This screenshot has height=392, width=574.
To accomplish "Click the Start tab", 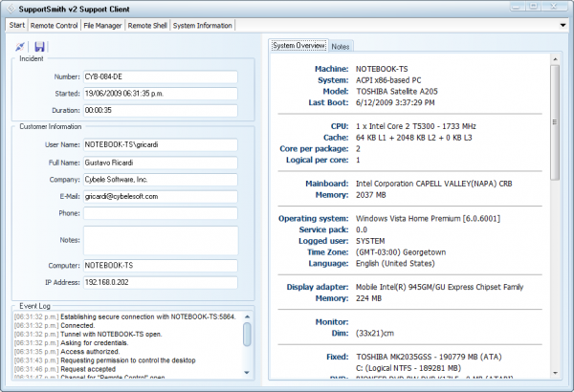I will tap(17, 26).
